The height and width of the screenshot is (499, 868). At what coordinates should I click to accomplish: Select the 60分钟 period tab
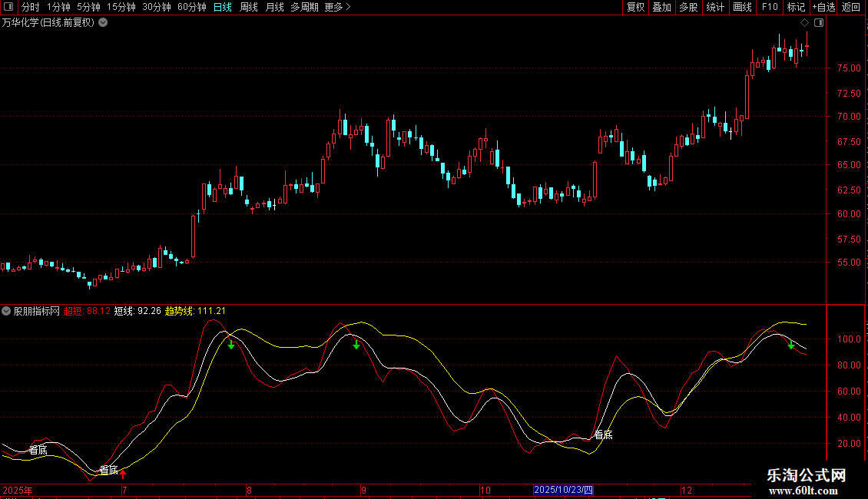[191, 7]
